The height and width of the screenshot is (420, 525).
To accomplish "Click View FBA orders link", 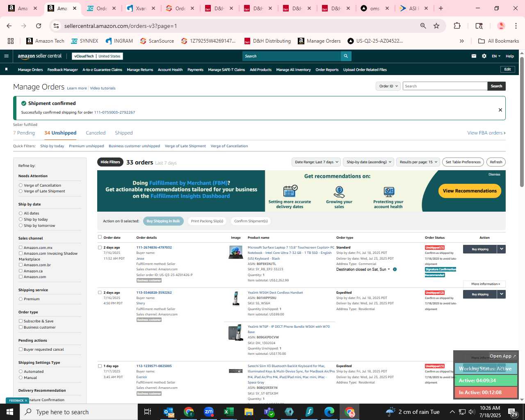I will click(486, 133).
